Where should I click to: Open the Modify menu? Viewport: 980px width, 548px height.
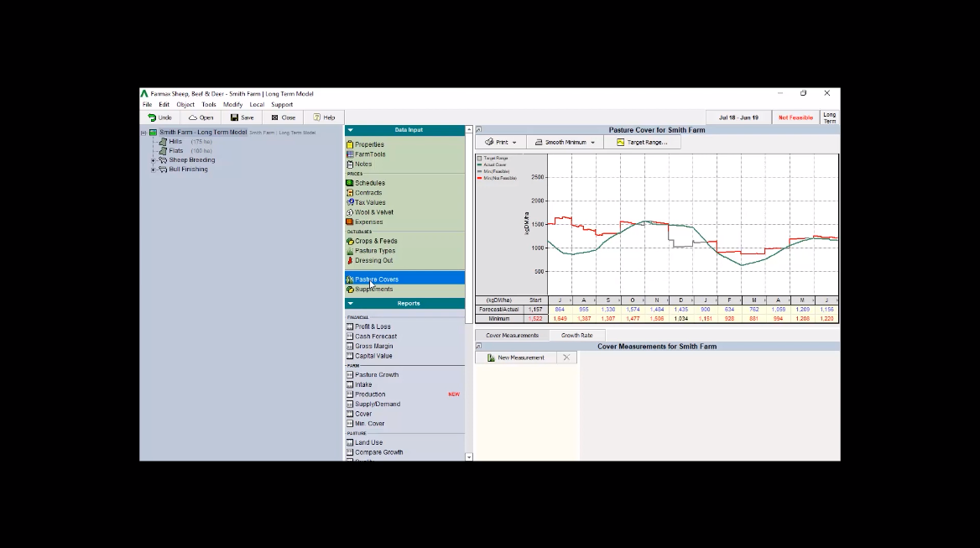[x=232, y=105]
